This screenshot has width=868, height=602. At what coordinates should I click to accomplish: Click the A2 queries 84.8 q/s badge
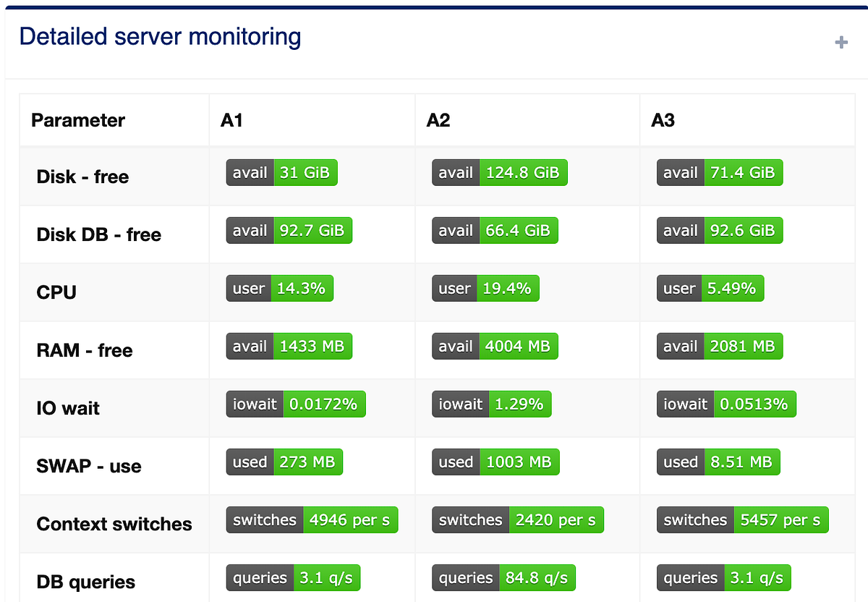[503, 577]
